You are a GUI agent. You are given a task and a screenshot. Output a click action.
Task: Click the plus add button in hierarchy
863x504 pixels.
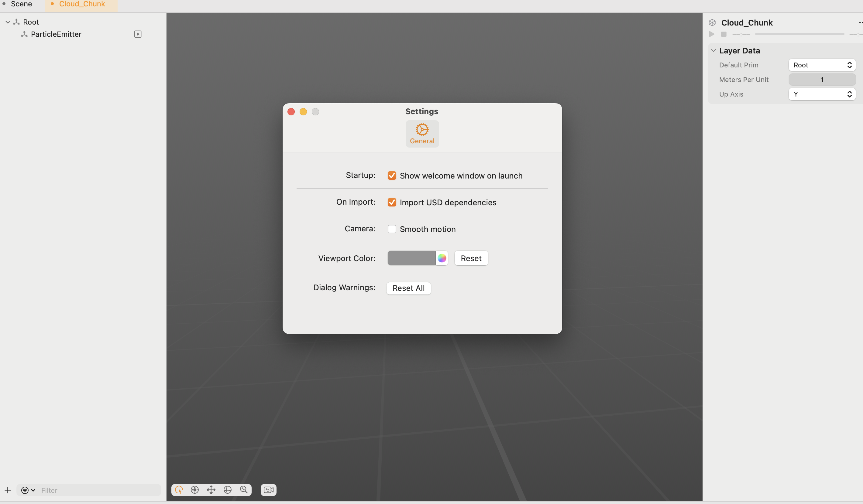click(x=8, y=490)
